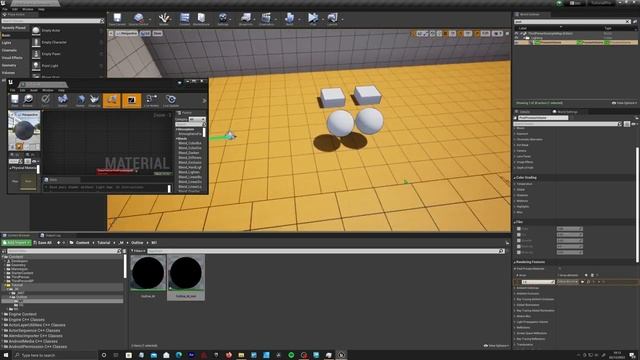Click the Unreal Engine icon in the Windows taskbar

tap(341, 355)
